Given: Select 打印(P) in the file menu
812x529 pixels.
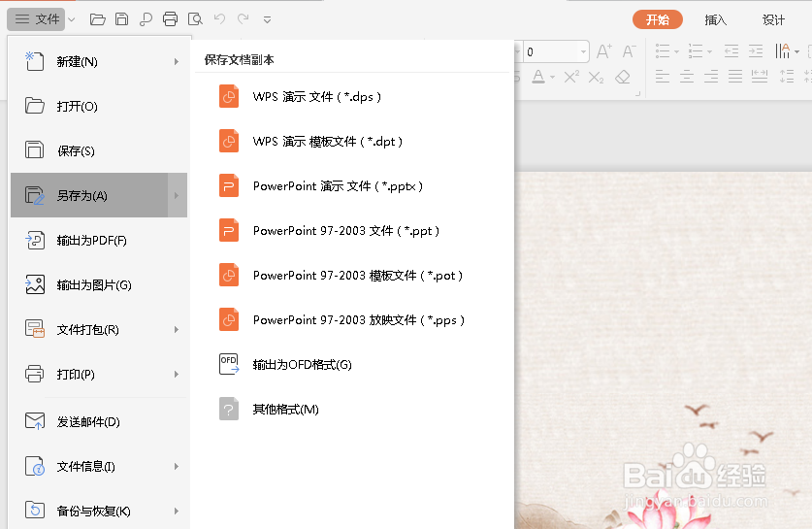Looking at the screenshot, I should 99,374.
